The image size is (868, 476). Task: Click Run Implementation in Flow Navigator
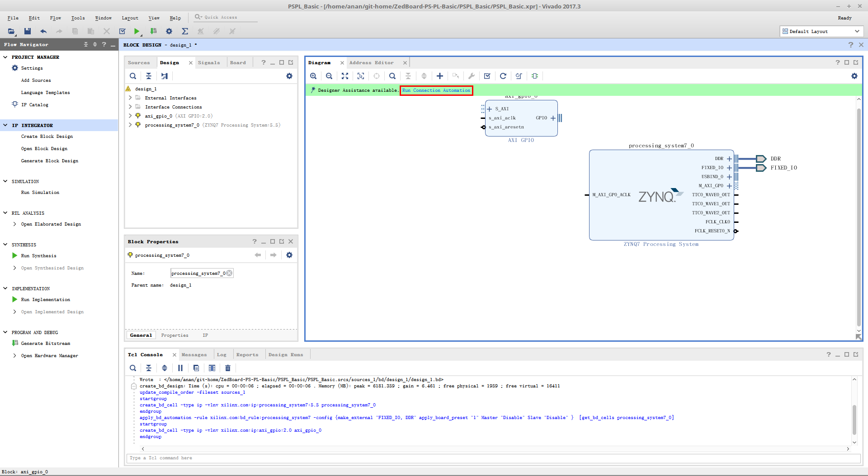(45, 300)
